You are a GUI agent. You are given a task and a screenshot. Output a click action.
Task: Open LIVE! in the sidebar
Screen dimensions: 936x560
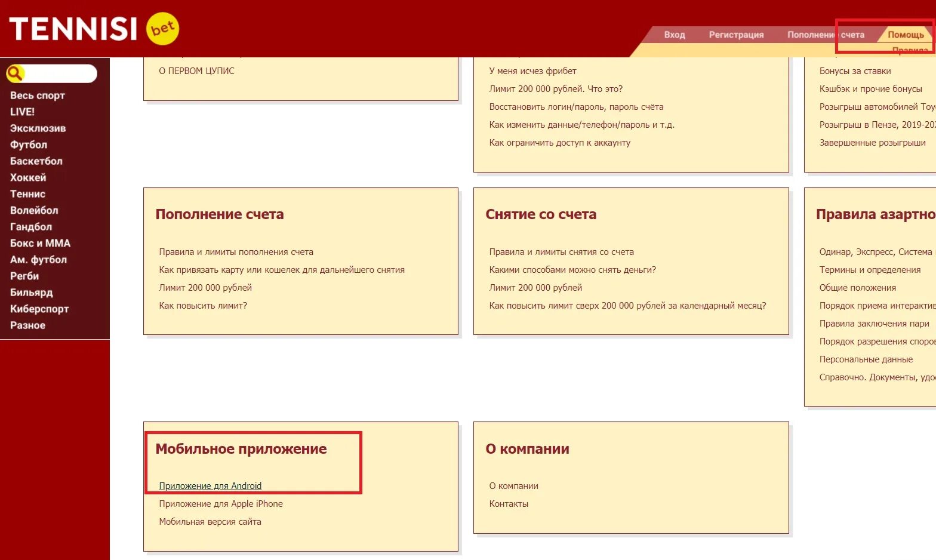tap(22, 112)
